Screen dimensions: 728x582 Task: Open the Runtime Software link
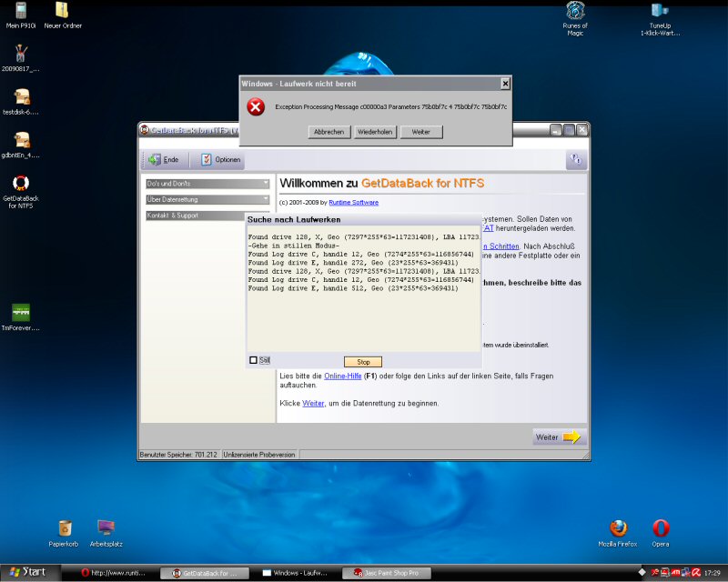click(353, 203)
